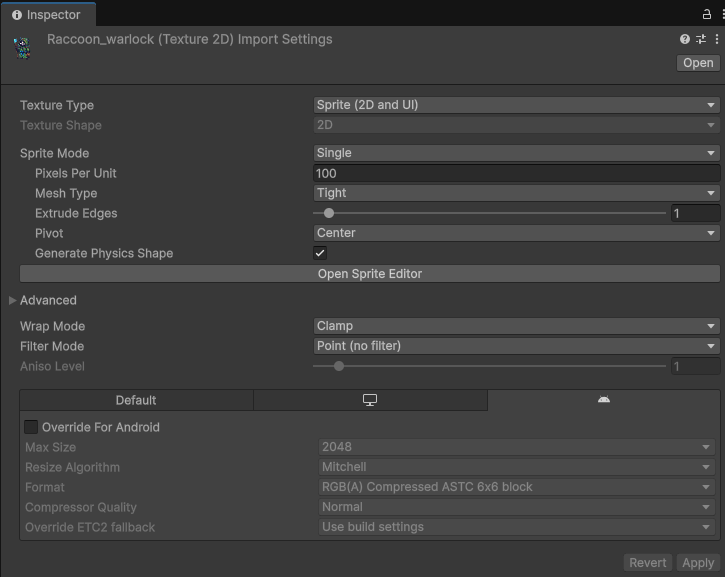Image resolution: width=725 pixels, height=577 pixels.
Task: Click the Extrude Edges slider handle
Action: pyautogui.click(x=329, y=213)
